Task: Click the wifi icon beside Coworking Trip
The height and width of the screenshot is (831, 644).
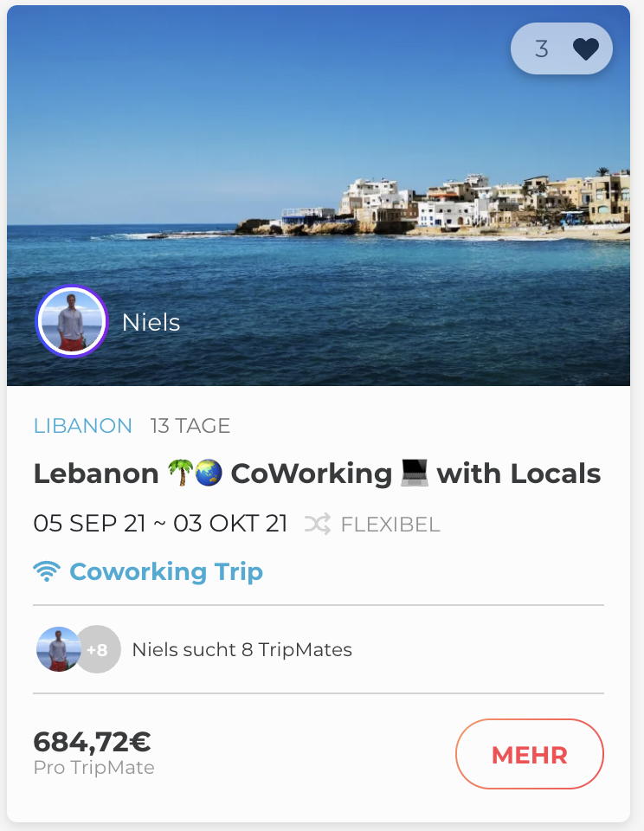Action: click(47, 571)
